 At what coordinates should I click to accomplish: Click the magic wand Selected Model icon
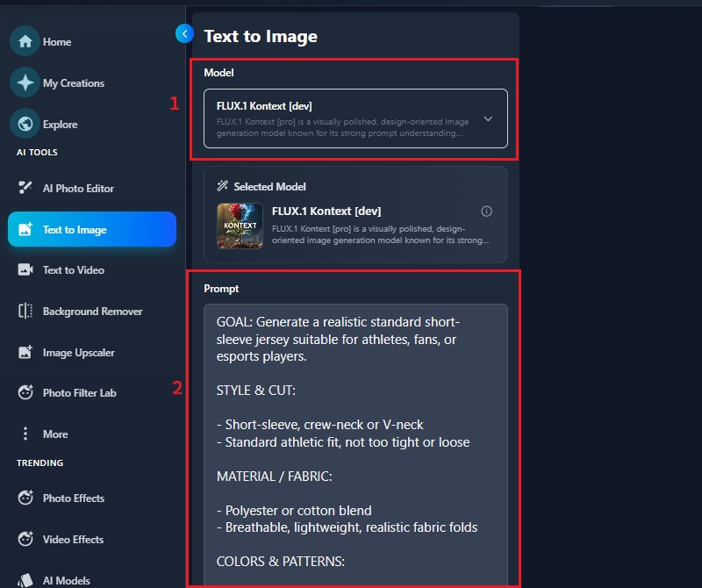pyautogui.click(x=223, y=186)
